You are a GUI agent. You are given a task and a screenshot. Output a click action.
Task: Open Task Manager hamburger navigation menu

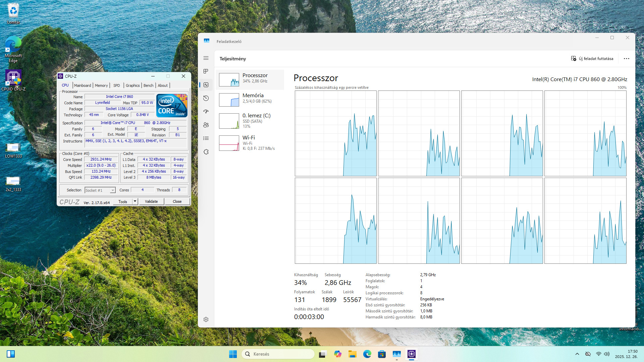pos(206,58)
